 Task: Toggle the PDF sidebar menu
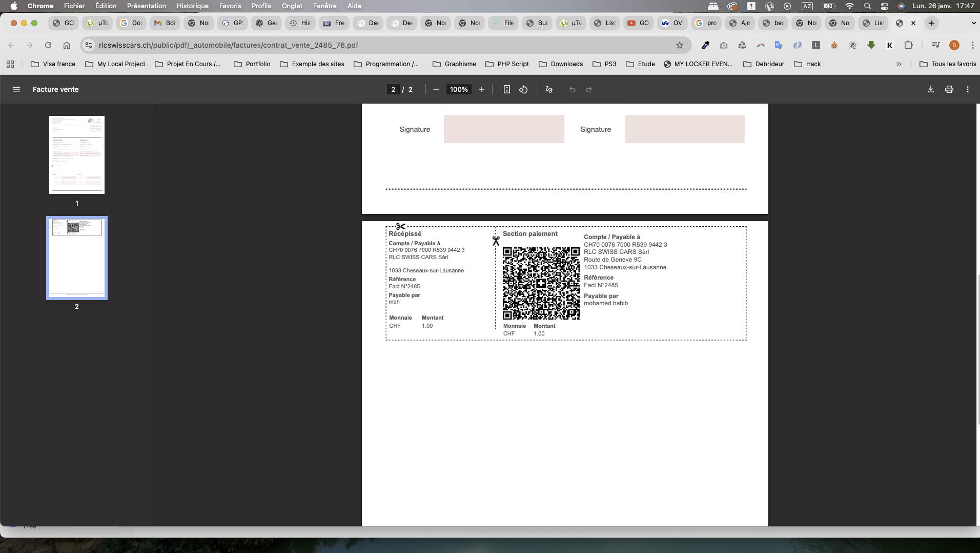click(x=16, y=89)
